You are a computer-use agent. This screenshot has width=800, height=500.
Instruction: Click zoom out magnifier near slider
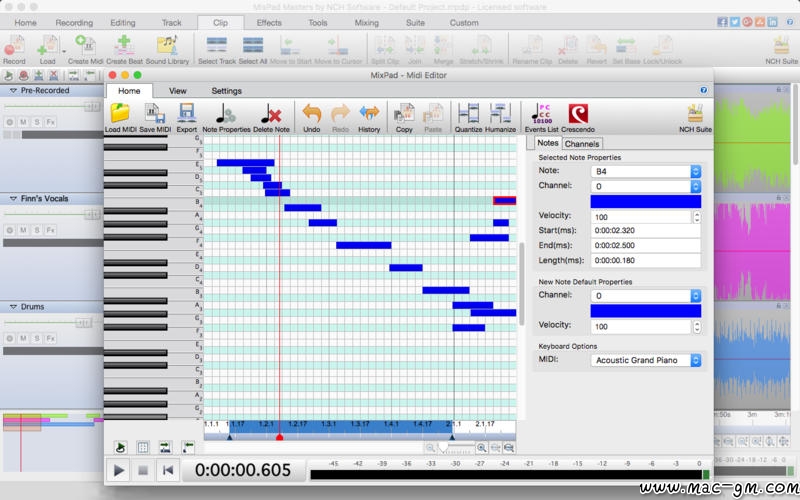(x=431, y=448)
